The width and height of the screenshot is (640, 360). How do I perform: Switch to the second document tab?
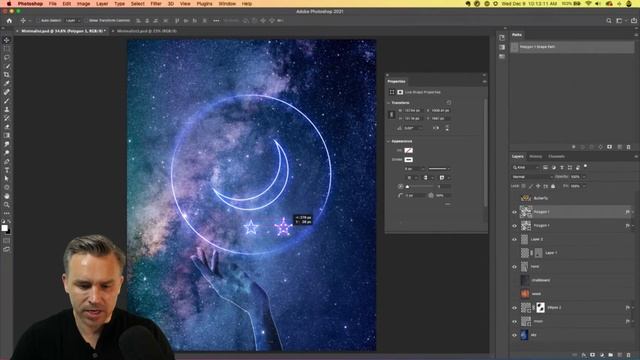tap(147, 31)
